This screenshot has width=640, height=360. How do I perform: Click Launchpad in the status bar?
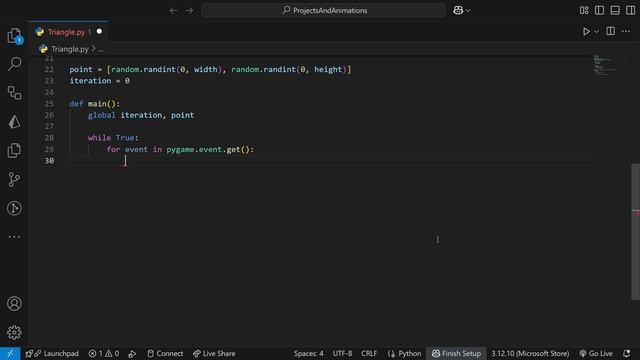[x=52, y=353]
